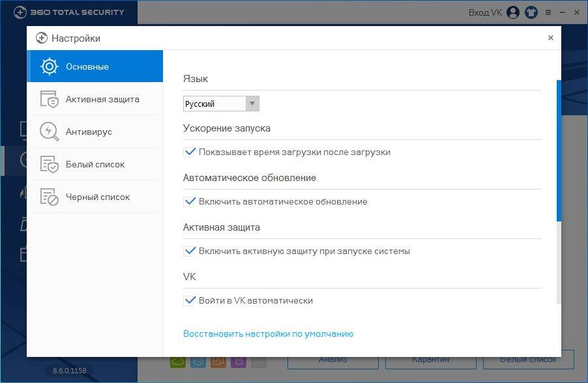Click the purple B engine icon
588x383 pixels.
(239, 362)
